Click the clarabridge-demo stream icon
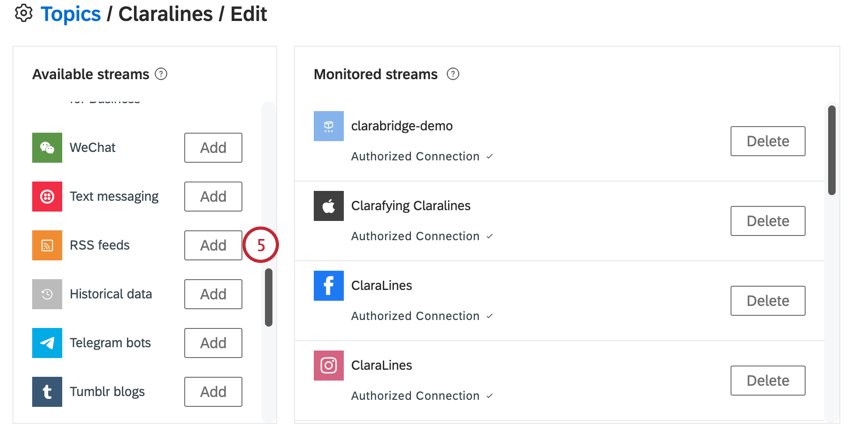This screenshot has width=850, height=425. click(329, 126)
